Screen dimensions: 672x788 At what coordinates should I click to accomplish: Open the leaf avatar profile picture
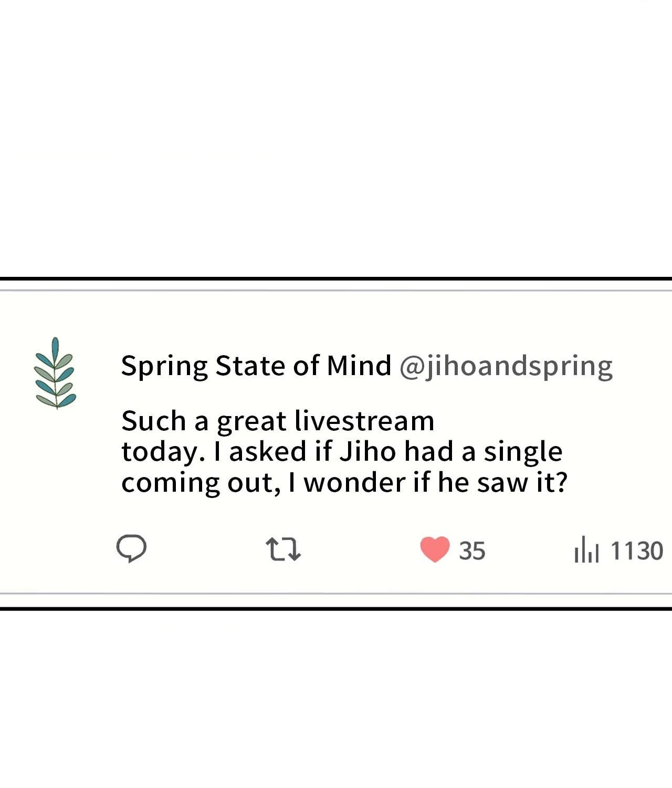pos(55,373)
